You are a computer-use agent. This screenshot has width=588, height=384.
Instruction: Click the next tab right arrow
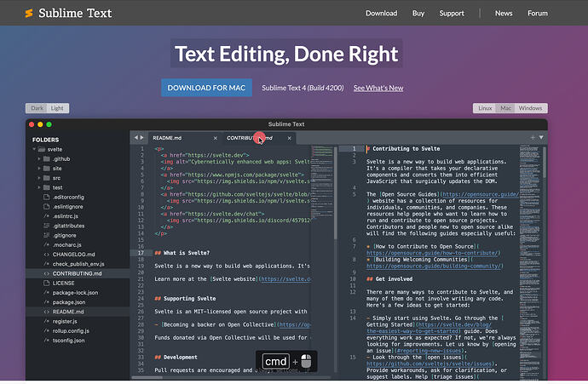(x=141, y=137)
